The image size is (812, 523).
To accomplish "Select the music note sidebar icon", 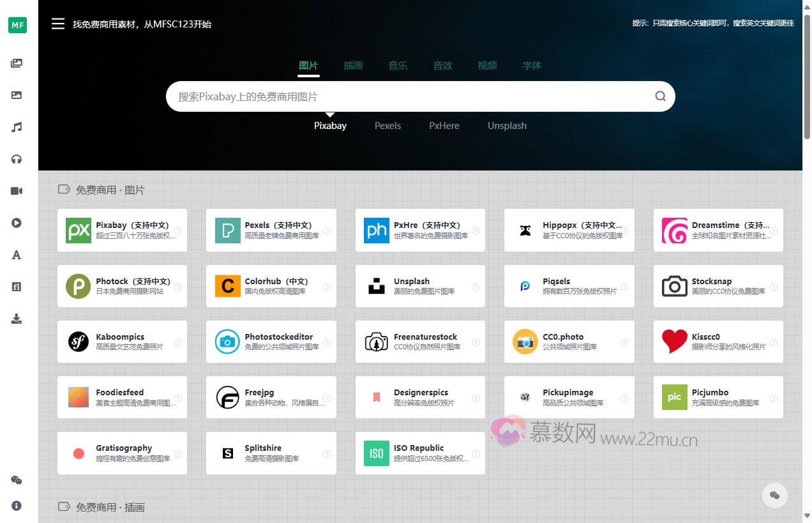I will pyautogui.click(x=17, y=127).
